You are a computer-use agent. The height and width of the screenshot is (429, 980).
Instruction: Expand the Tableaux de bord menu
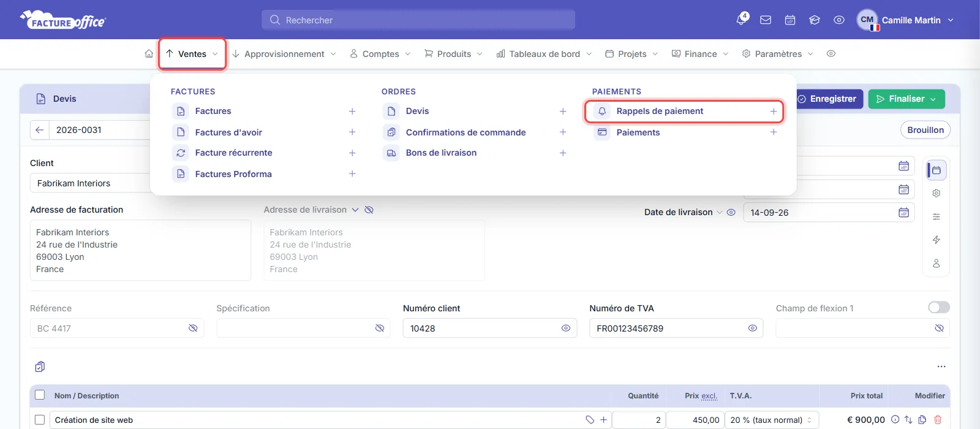coord(545,54)
